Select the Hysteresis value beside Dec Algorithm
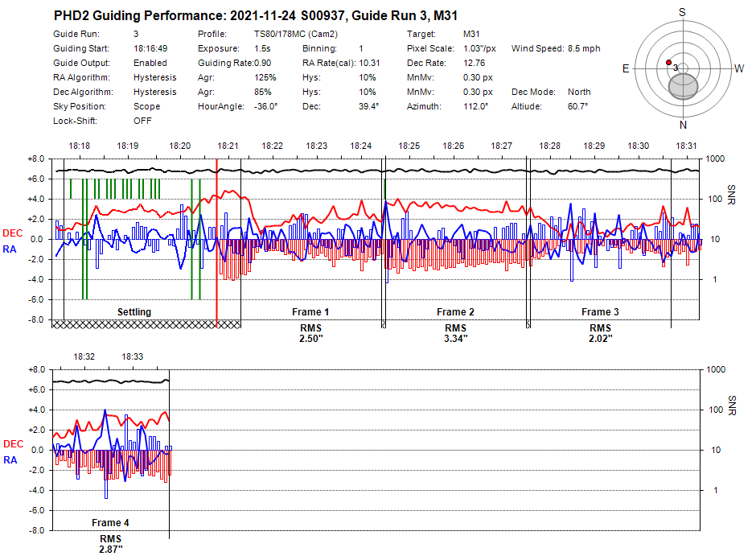 click(154, 92)
